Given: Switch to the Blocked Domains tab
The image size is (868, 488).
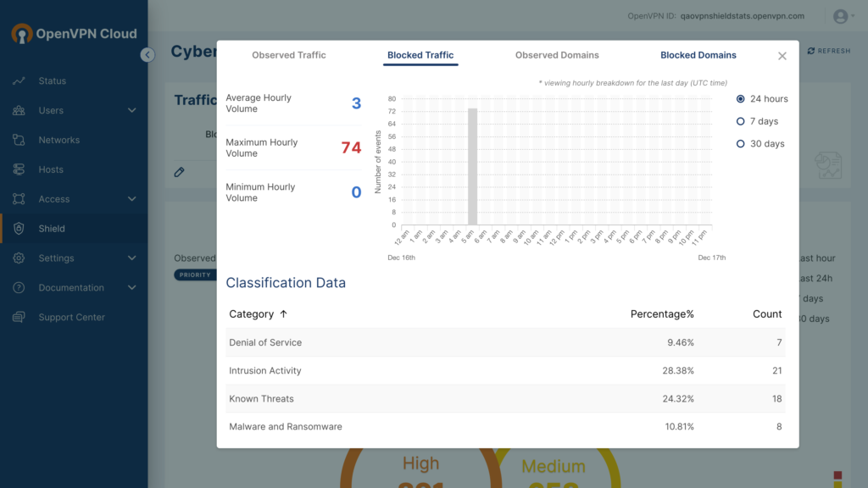Looking at the screenshot, I should pos(698,55).
